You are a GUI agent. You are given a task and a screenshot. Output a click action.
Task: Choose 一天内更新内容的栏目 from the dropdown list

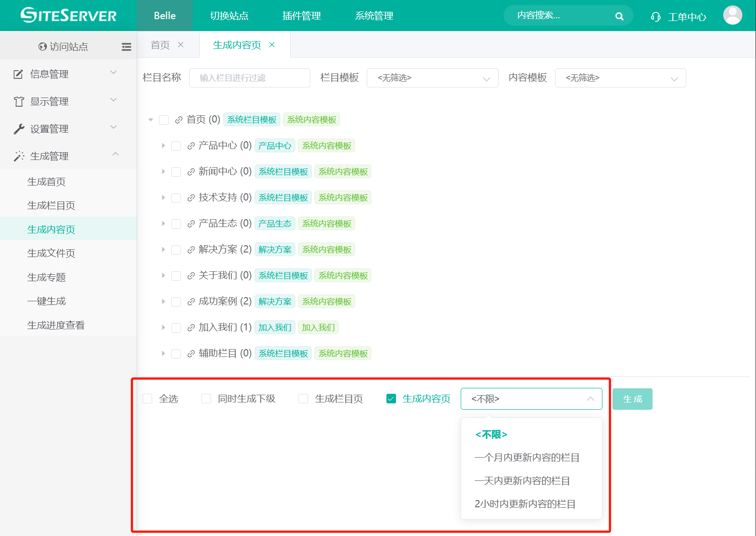point(522,480)
